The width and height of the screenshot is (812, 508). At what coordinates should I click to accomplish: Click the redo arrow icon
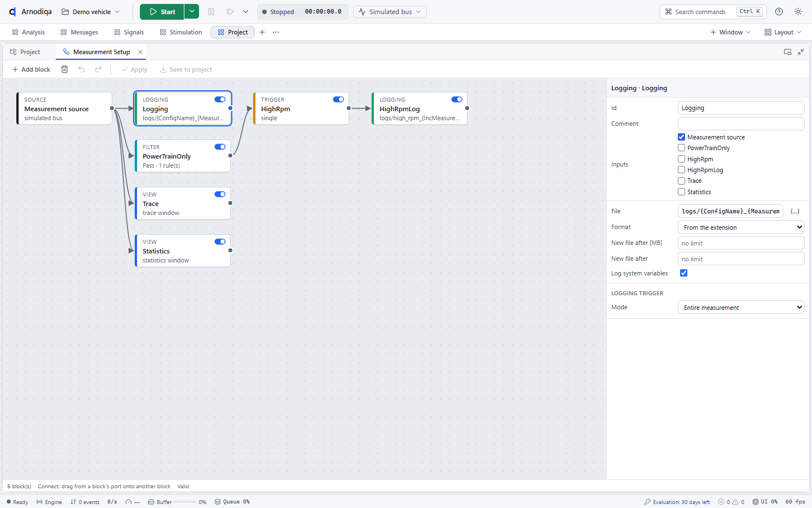(99, 69)
